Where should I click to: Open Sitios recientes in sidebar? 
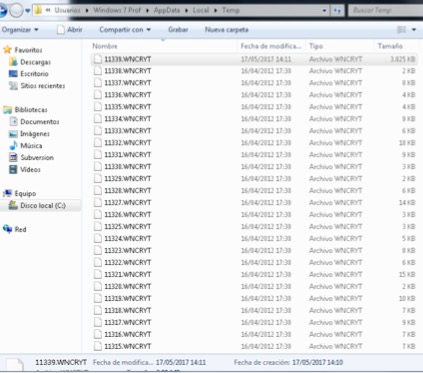click(43, 86)
